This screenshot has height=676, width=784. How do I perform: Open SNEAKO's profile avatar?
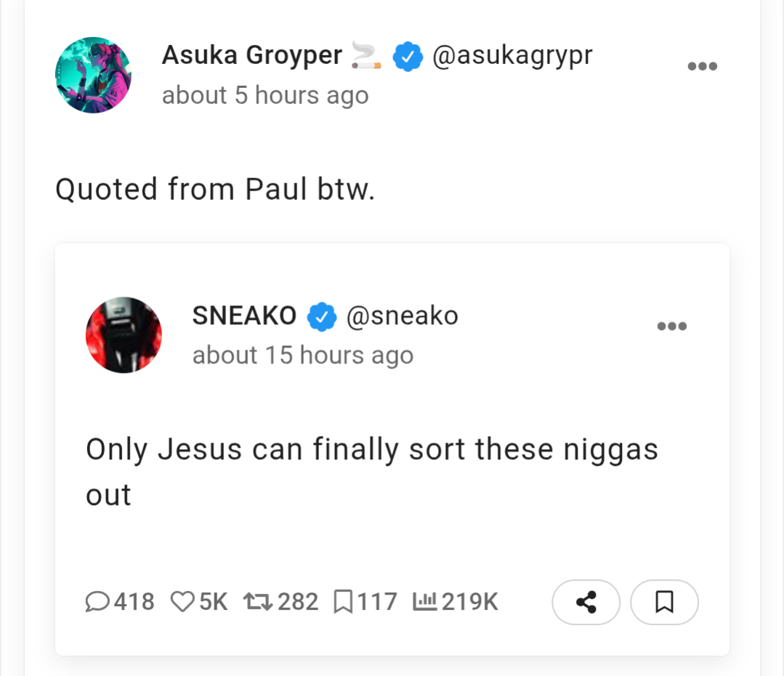point(124,335)
